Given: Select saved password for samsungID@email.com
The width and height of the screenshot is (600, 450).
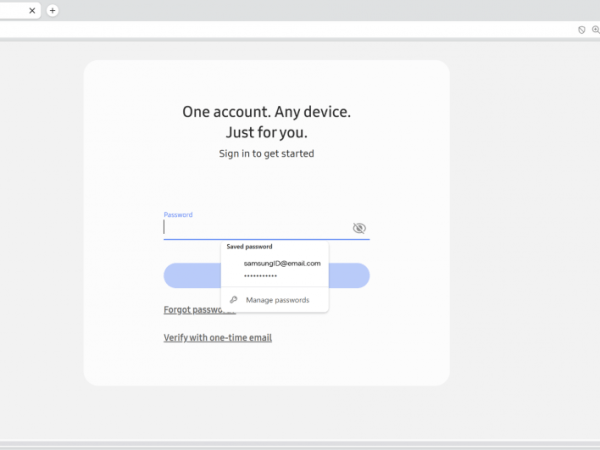Looking at the screenshot, I should [x=275, y=269].
